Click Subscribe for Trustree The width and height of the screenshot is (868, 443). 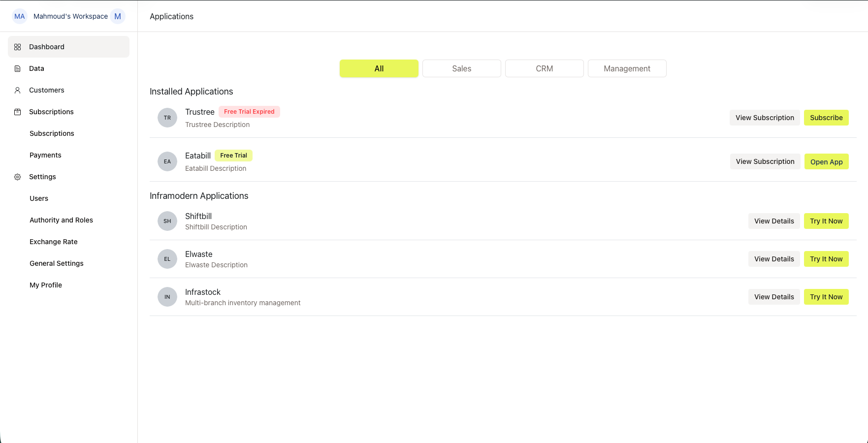[x=826, y=118]
